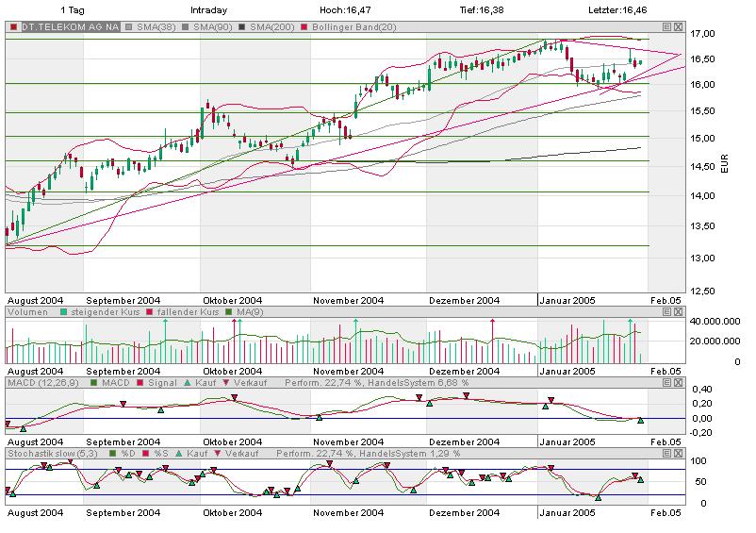This screenshot has height=533, width=756.
Task: Click grey swatch beside SMA(90)
Action: (186, 27)
